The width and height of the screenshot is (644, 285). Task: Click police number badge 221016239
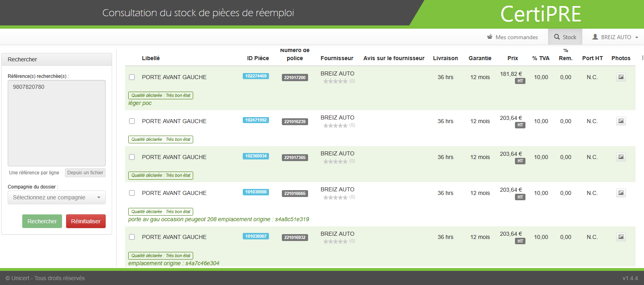[x=295, y=122]
